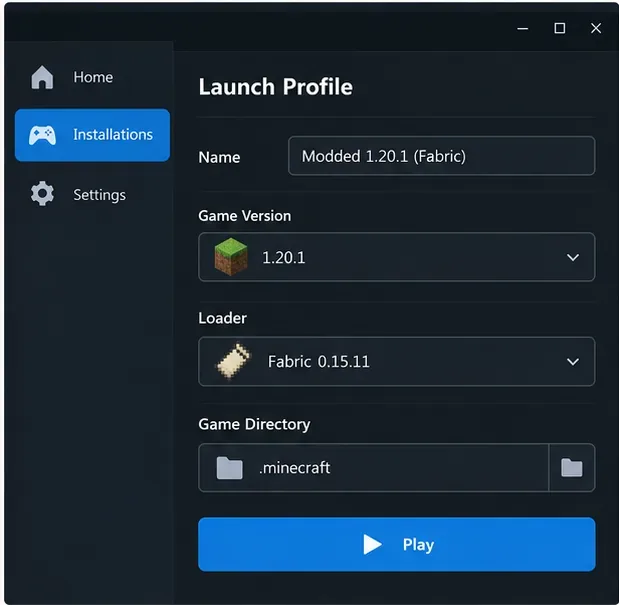This screenshot has width=619, height=605.
Task: Browse for game directory folder button
Action: tap(572, 468)
